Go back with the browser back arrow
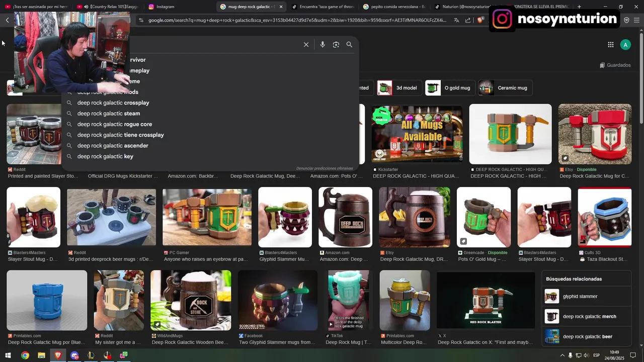This screenshot has height=362, width=644. coord(7,20)
